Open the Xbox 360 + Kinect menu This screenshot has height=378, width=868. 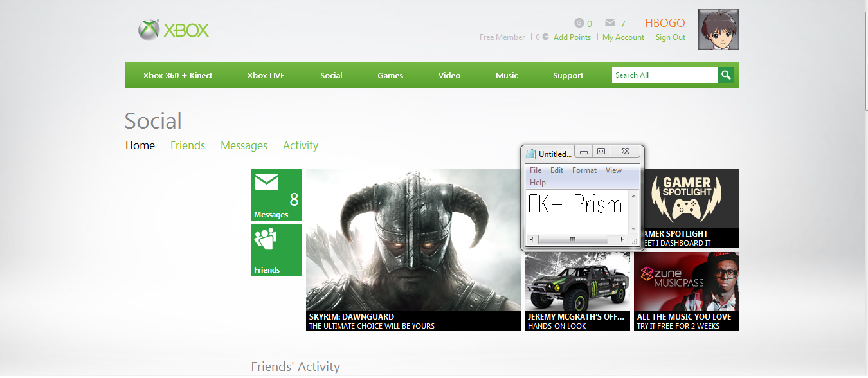tap(177, 75)
